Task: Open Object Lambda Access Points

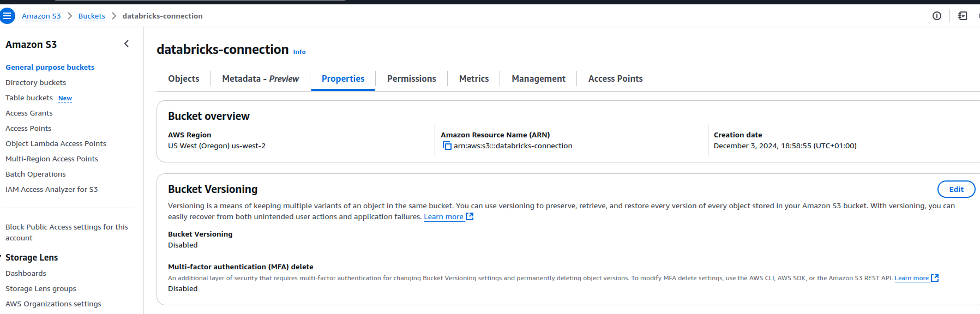Action: 56,143
